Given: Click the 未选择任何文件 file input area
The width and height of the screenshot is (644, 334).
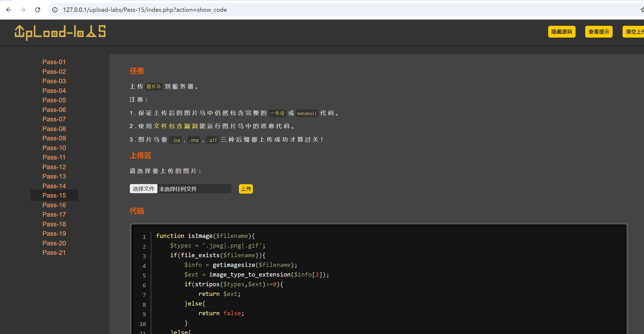Looking at the screenshot, I should (194, 189).
